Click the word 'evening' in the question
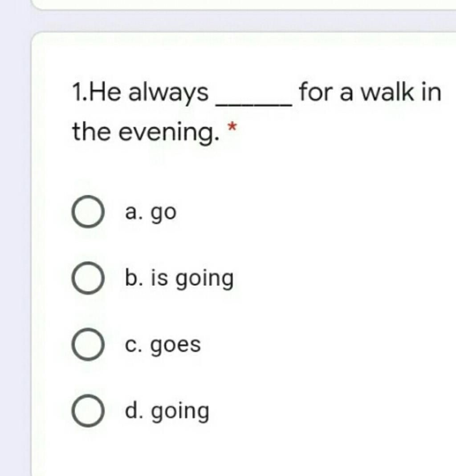The height and width of the screenshot is (476, 456). (166, 133)
